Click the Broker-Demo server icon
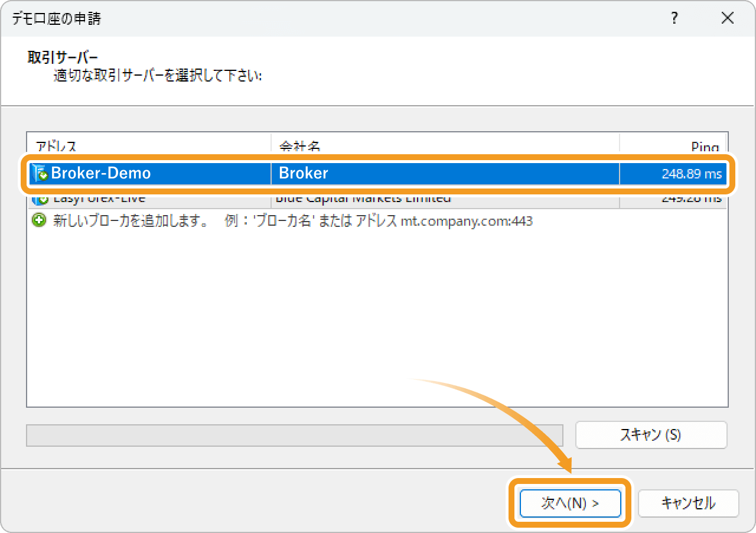Viewport: 756px width, 533px height. (40, 174)
